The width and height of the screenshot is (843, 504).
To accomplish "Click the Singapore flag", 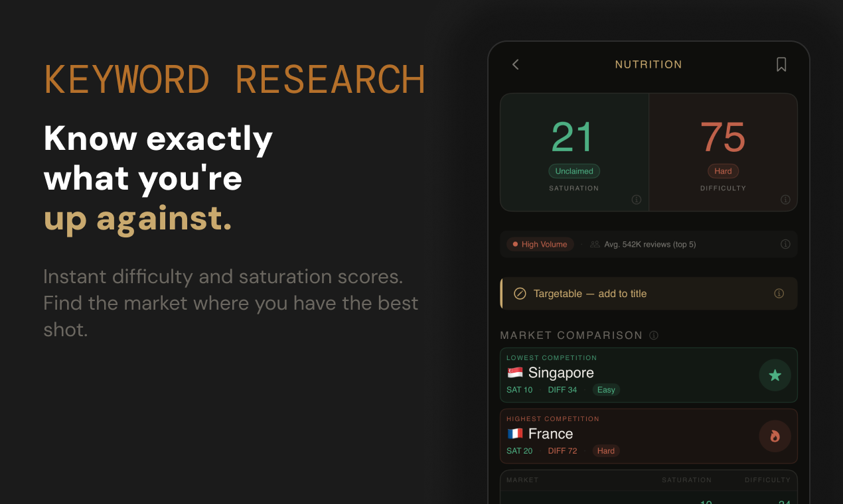I will [x=515, y=373].
